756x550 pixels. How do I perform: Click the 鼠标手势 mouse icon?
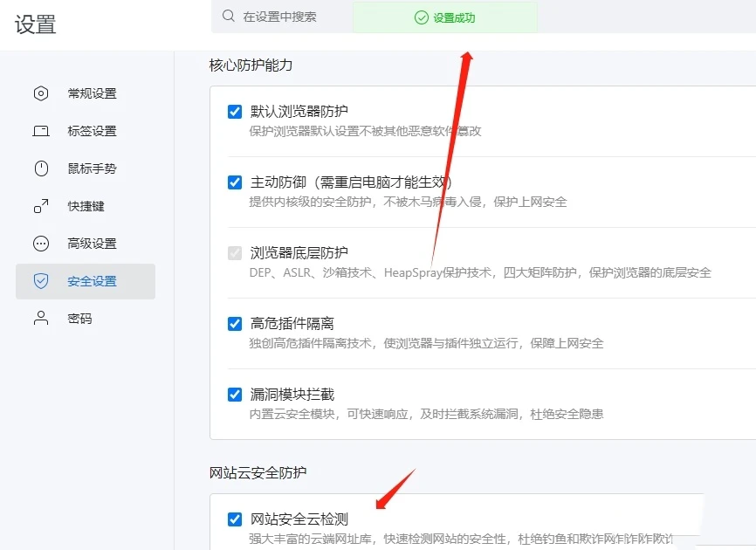(41, 168)
